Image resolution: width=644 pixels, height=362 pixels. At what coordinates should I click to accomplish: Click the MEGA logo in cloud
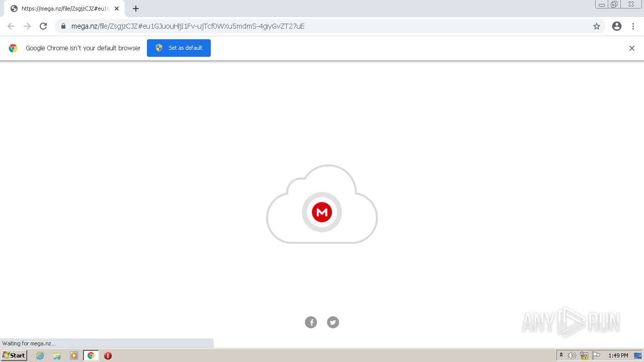click(x=322, y=212)
